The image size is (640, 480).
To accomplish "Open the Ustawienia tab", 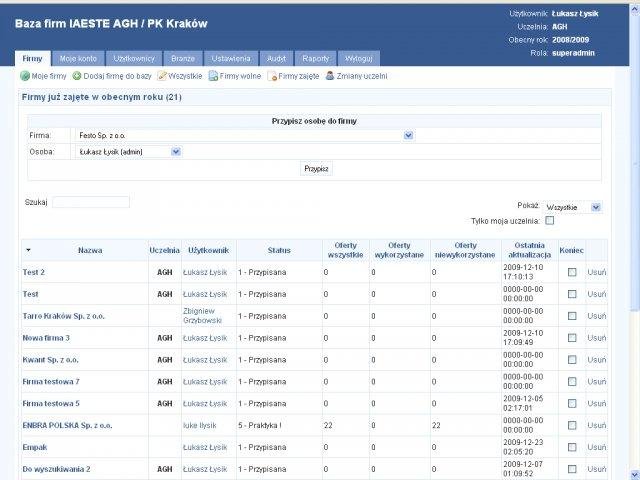I will tap(231, 58).
